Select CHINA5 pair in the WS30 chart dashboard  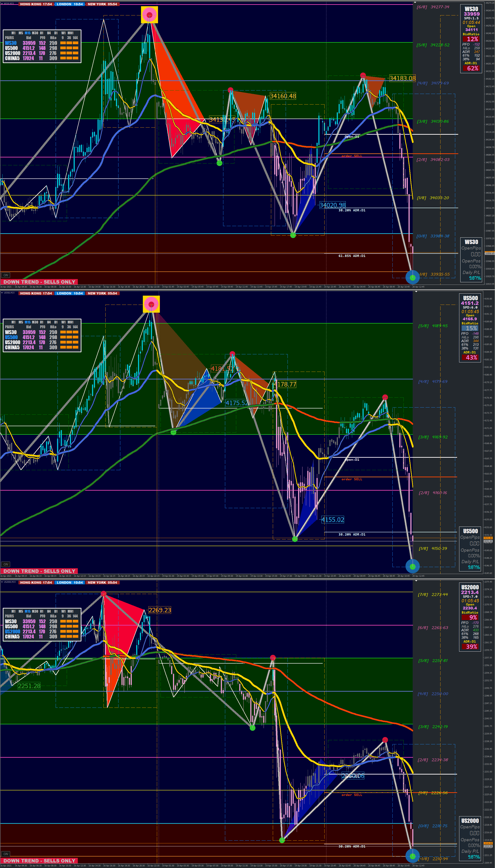pyautogui.click(x=12, y=58)
